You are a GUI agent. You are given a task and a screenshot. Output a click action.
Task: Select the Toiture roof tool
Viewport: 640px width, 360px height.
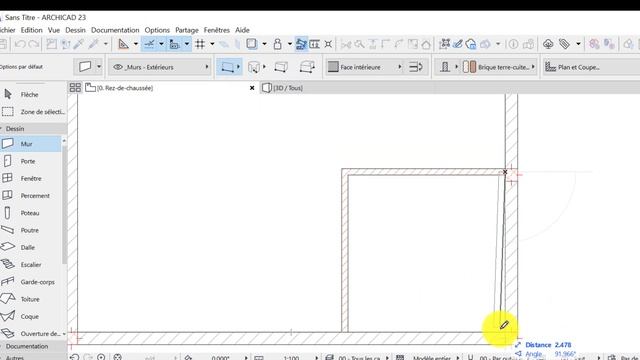tap(31, 299)
